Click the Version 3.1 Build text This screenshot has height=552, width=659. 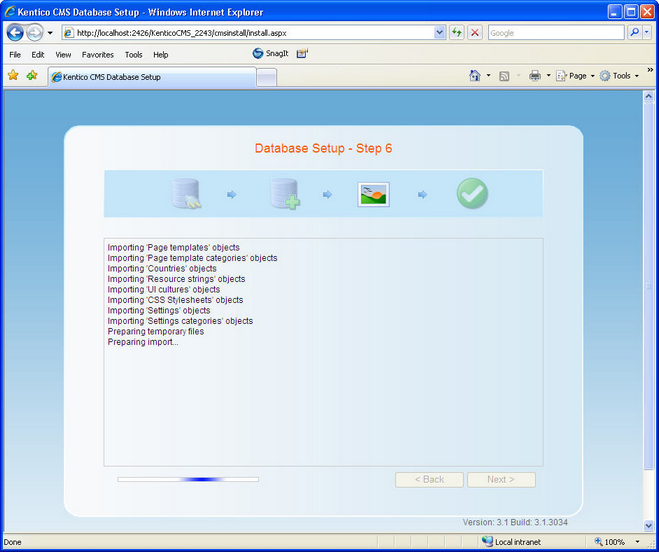515,522
